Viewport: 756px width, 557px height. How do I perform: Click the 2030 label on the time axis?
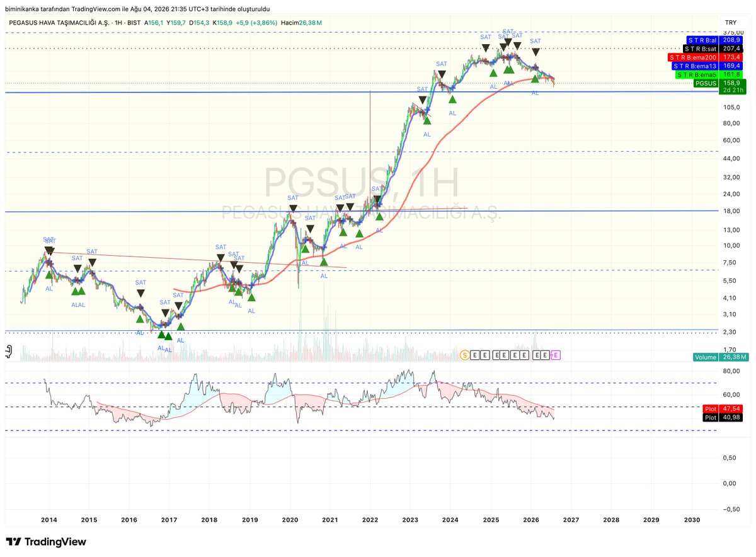pyautogui.click(x=691, y=520)
